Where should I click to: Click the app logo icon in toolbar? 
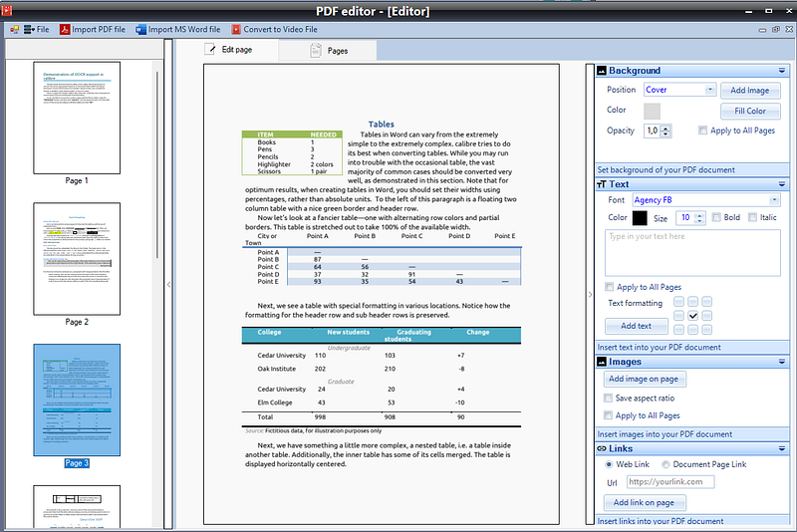(x=14, y=30)
